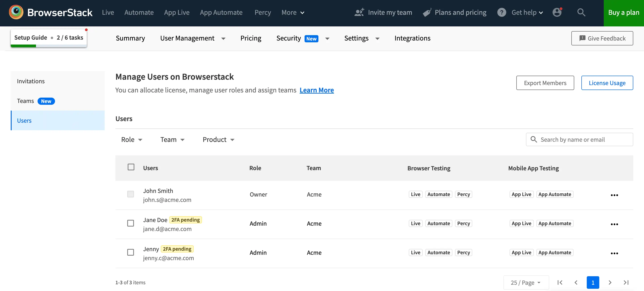644x291 pixels.
Task: Open the search magnifier icon in header
Action: pos(581,12)
